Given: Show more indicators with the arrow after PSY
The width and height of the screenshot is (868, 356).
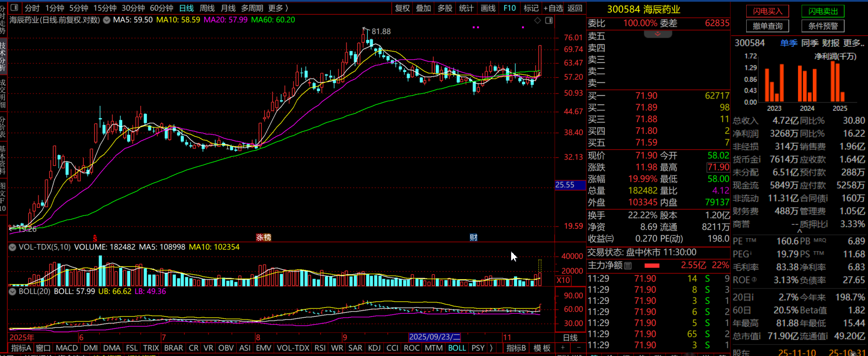Looking at the screenshot, I should point(491,348).
